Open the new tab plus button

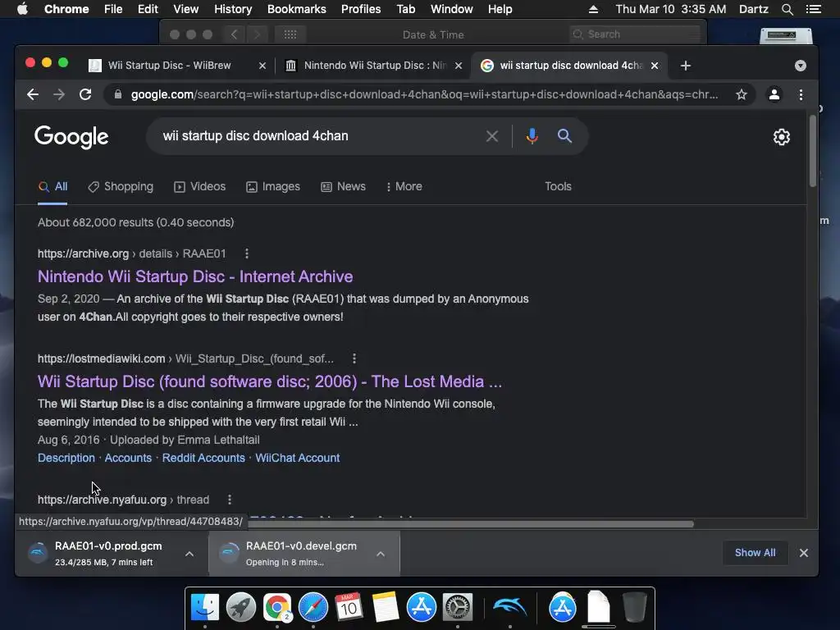(x=686, y=66)
